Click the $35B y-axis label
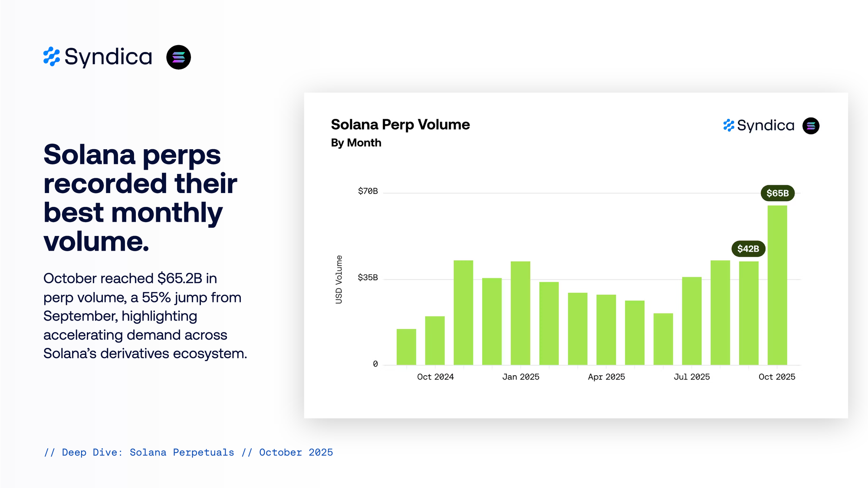This screenshot has height=488, width=868. click(368, 277)
